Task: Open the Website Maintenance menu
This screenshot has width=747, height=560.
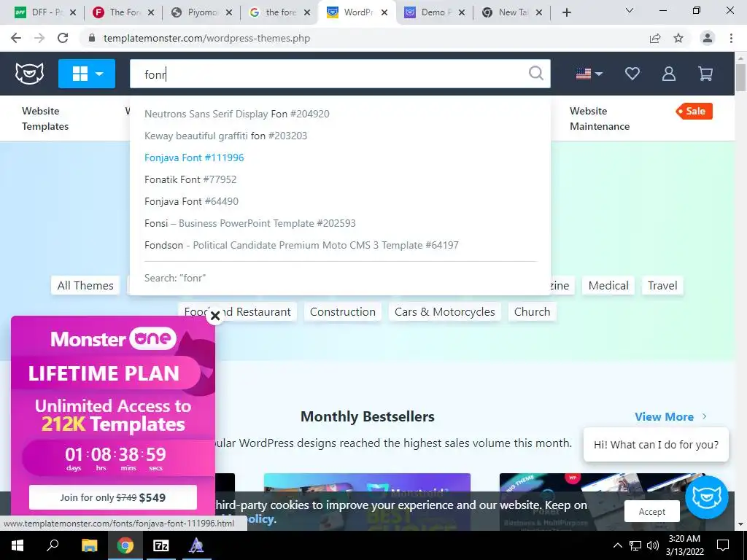Action: coord(600,119)
